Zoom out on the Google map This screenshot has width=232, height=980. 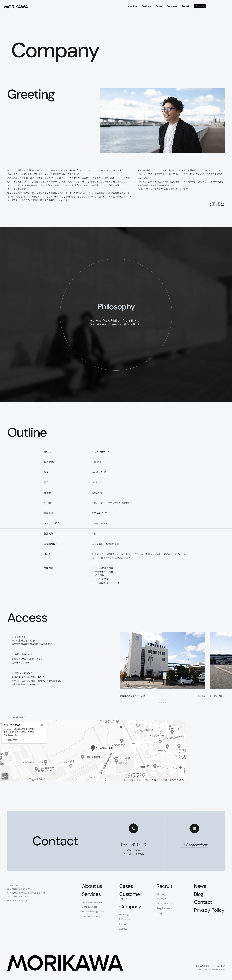pos(181,774)
